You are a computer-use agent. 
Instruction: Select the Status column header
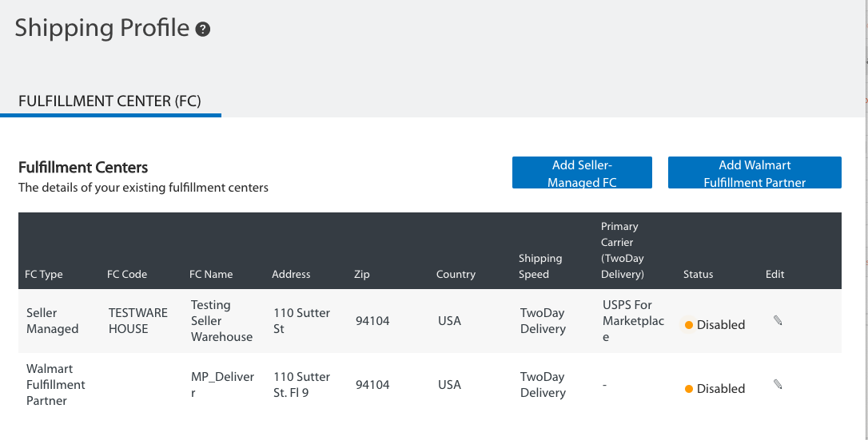[698, 274]
